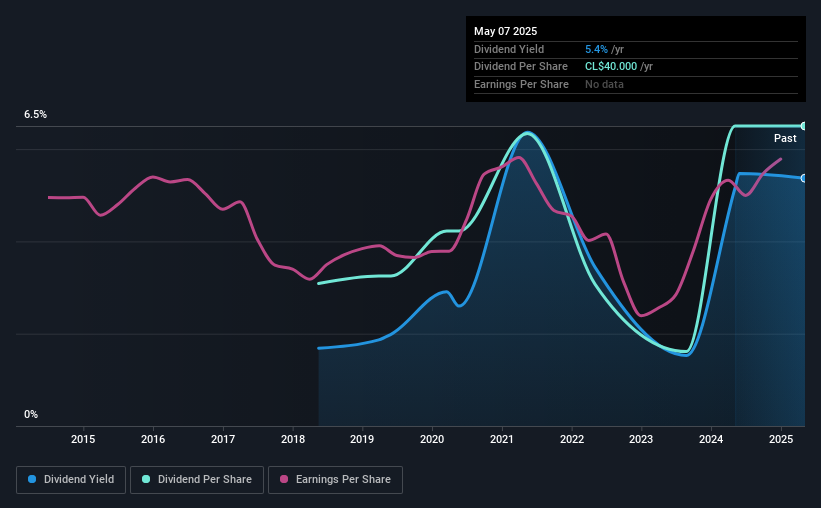Click the Past region label
This screenshot has height=508, width=821.
coord(785,138)
